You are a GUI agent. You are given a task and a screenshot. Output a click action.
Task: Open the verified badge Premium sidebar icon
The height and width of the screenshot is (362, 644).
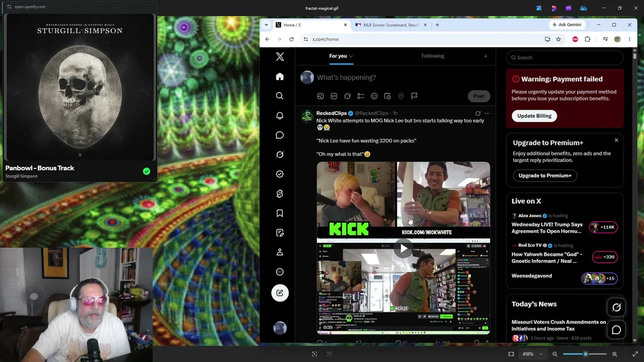point(280,174)
